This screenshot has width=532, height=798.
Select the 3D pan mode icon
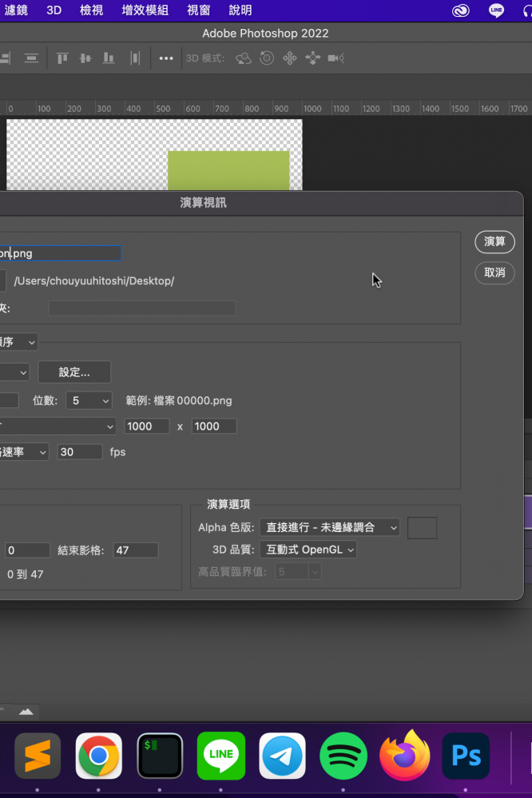pos(290,58)
